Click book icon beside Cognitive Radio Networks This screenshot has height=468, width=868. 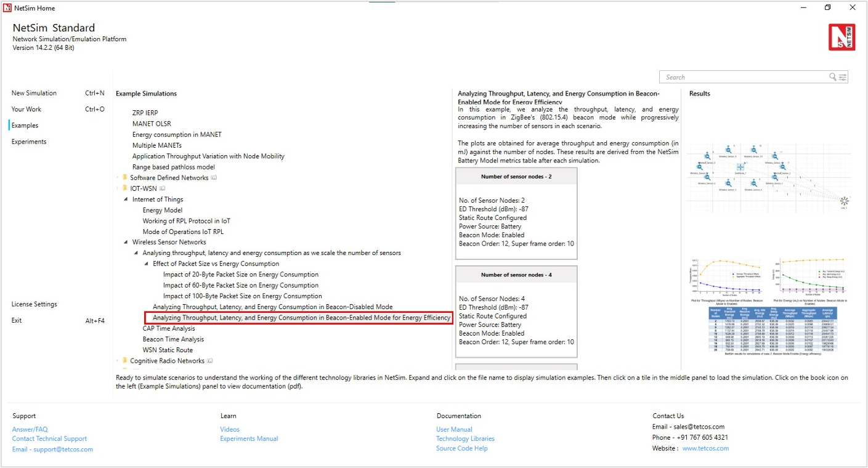(x=210, y=361)
